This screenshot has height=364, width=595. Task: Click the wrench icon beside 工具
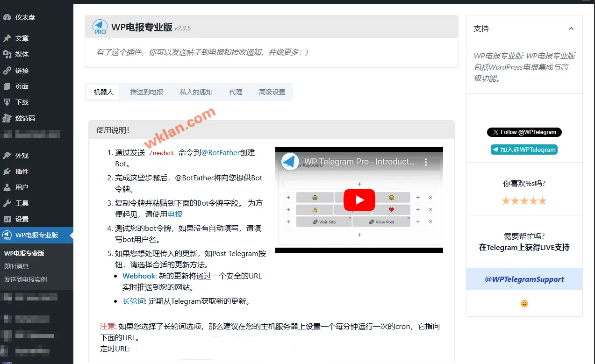point(7,203)
